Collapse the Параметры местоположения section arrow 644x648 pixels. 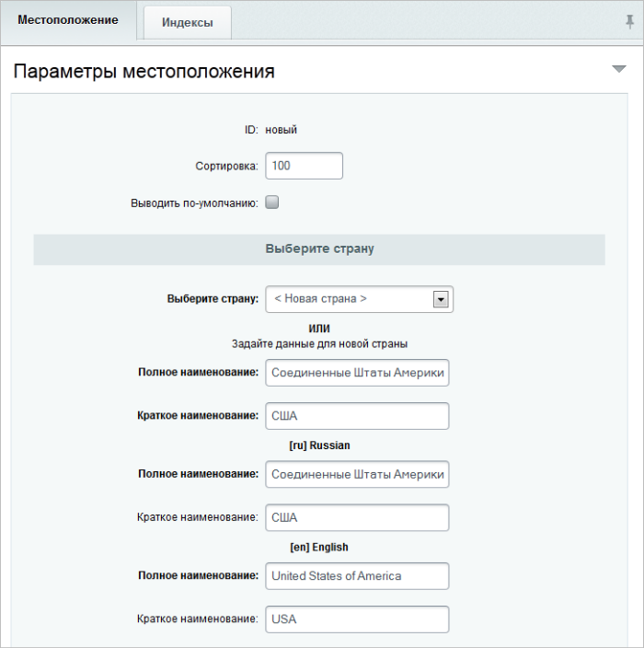click(x=619, y=69)
